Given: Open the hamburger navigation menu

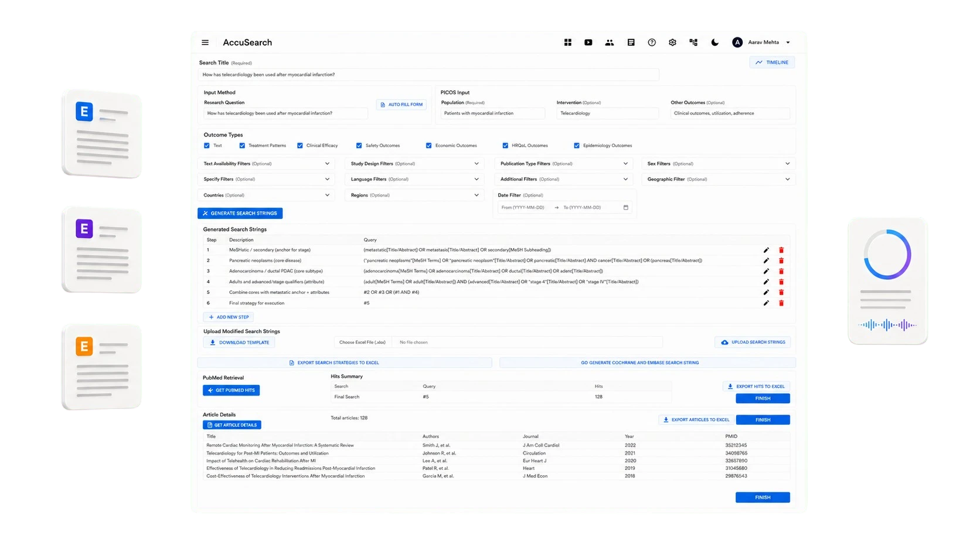Looking at the screenshot, I should (205, 42).
